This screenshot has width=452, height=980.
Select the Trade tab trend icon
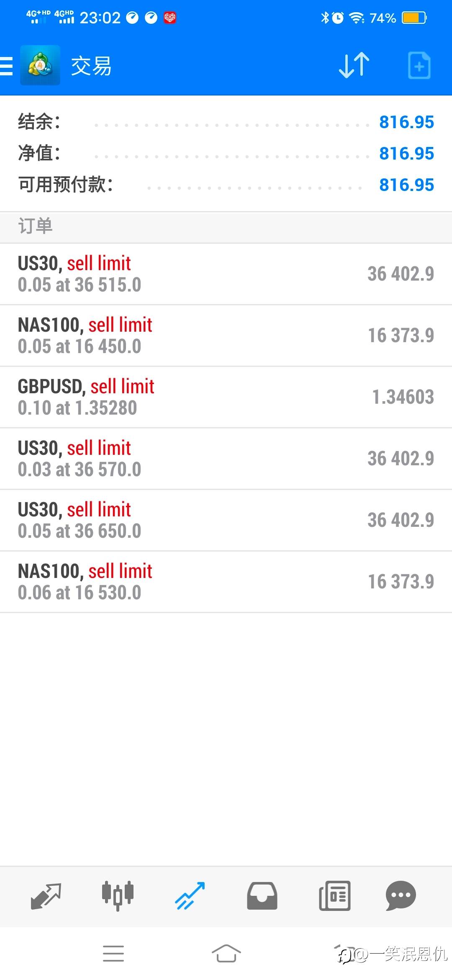click(190, 896)
